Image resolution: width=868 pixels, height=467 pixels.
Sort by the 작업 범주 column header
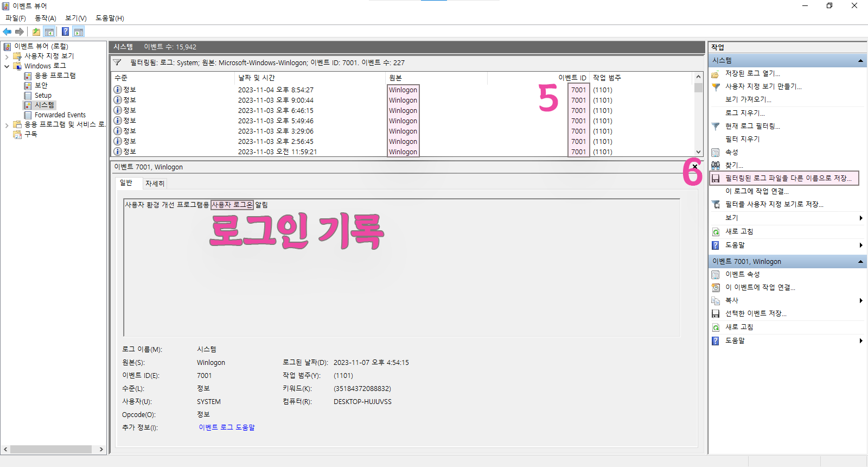[641, 78]
